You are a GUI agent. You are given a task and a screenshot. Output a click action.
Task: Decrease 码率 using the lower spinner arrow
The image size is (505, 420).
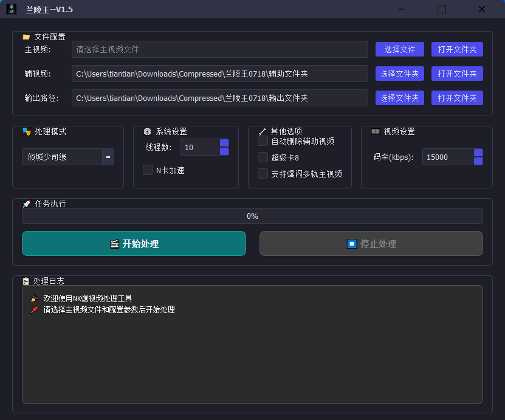tap(479, 160)
